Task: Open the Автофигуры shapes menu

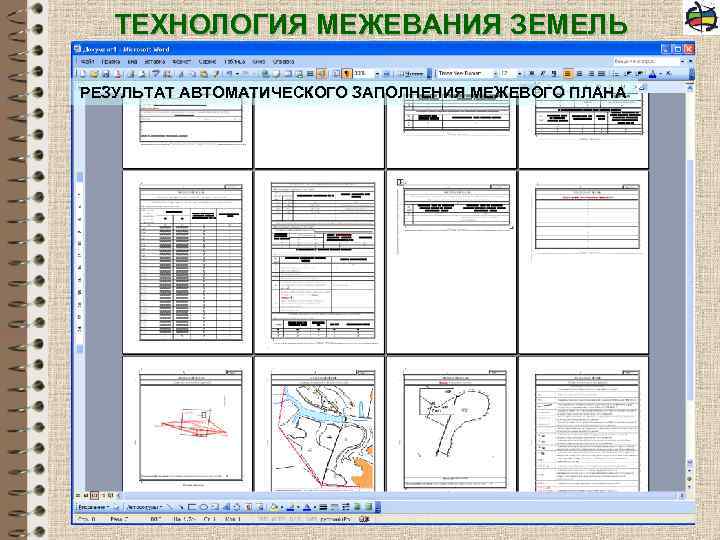Action: (145, 507)
